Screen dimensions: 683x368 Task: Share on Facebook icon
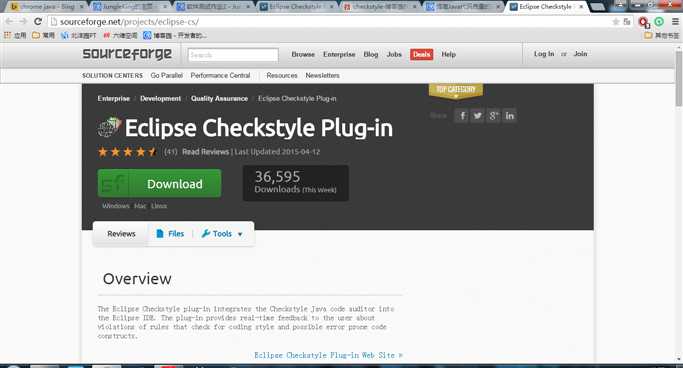pyautogui.click(x=462, y=116)
